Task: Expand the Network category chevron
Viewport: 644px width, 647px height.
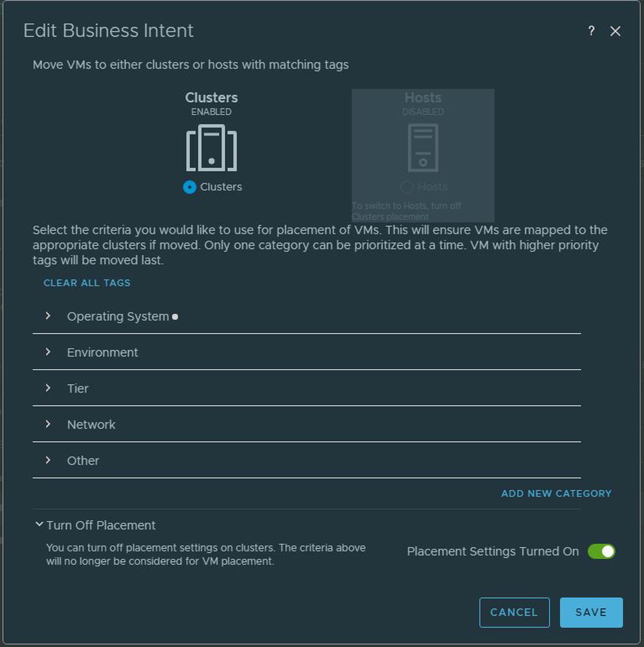Action: [x=48, y=424]
